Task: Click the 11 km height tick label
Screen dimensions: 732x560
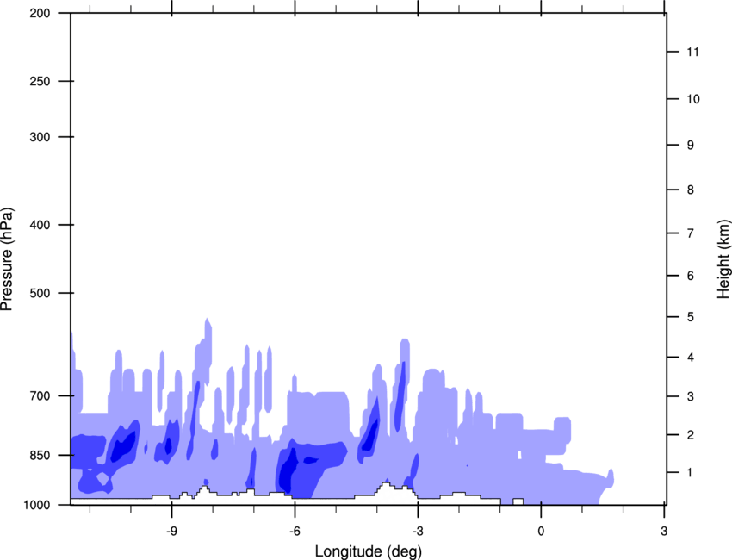Action: [692, 52]
